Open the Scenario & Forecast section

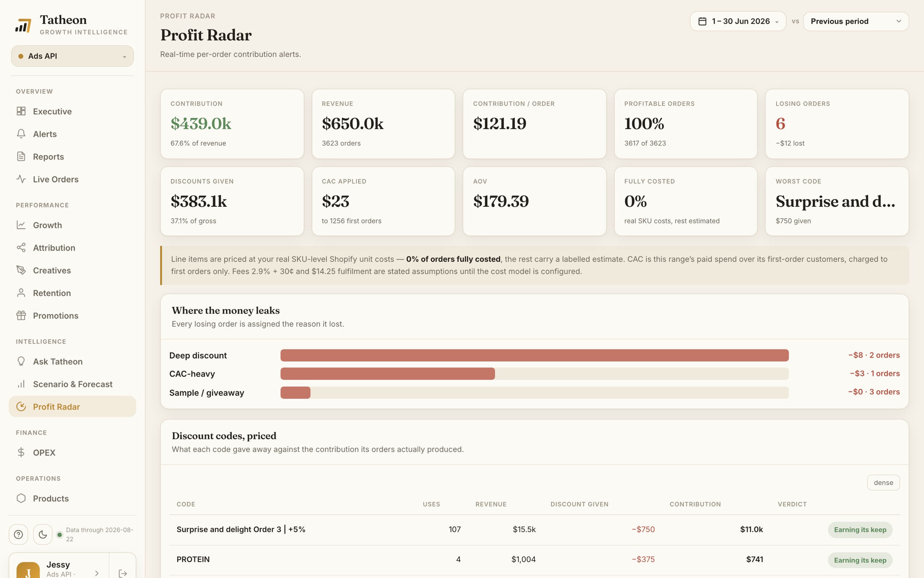[72, 384]
